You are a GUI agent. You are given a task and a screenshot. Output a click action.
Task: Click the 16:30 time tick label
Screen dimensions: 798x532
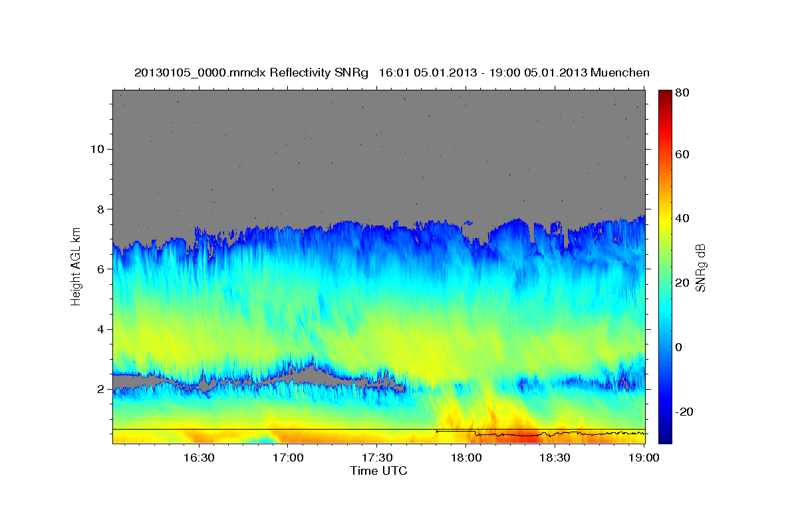tap(198, 458)
